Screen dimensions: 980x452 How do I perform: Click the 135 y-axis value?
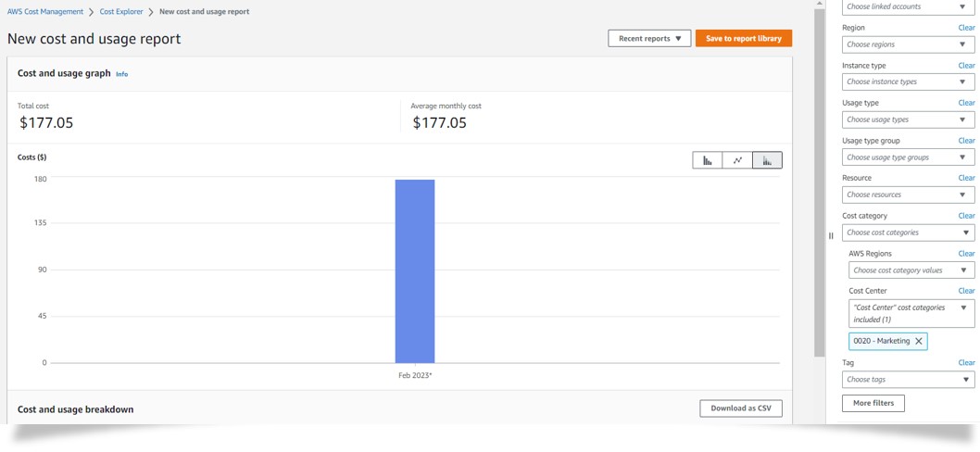tap(42, 222)
